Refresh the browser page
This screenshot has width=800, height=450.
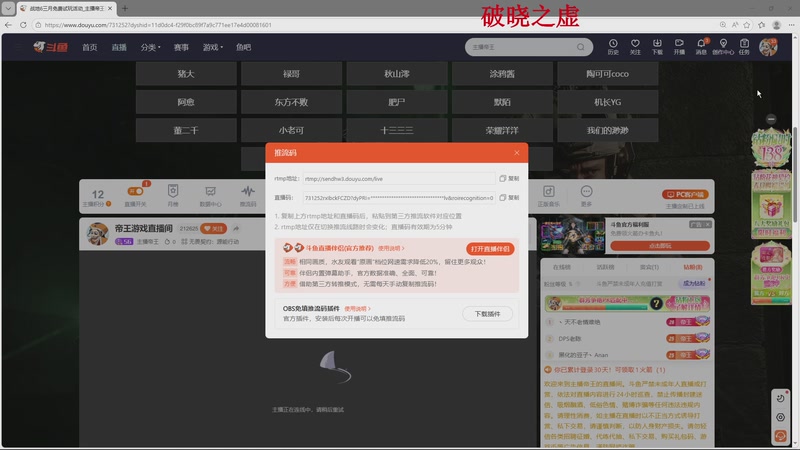[x=23, y=24]
